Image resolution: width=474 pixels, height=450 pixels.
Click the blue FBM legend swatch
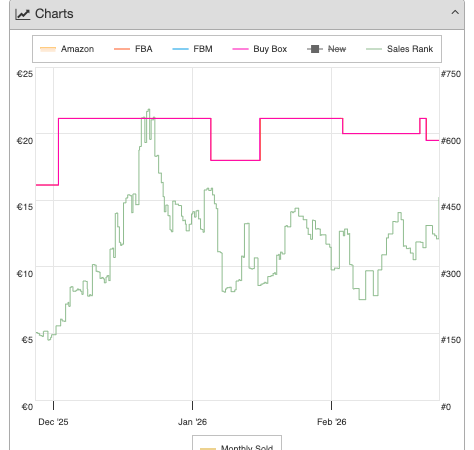180,49
